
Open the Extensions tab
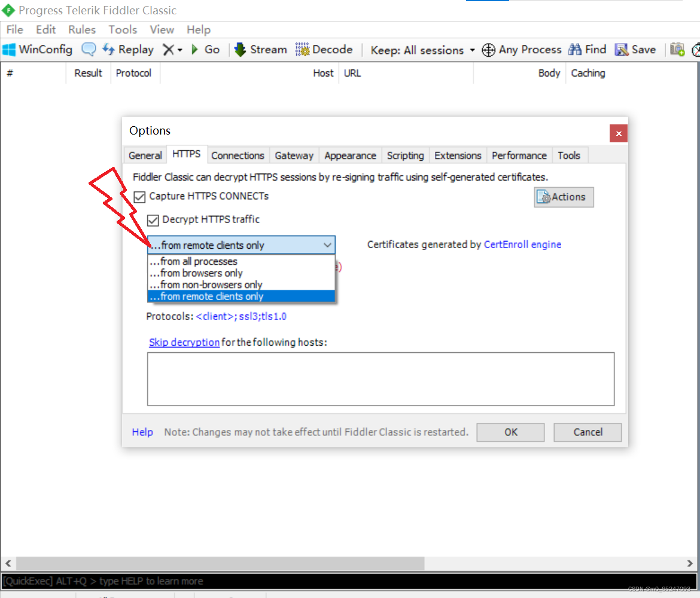(x=458, y=155)
